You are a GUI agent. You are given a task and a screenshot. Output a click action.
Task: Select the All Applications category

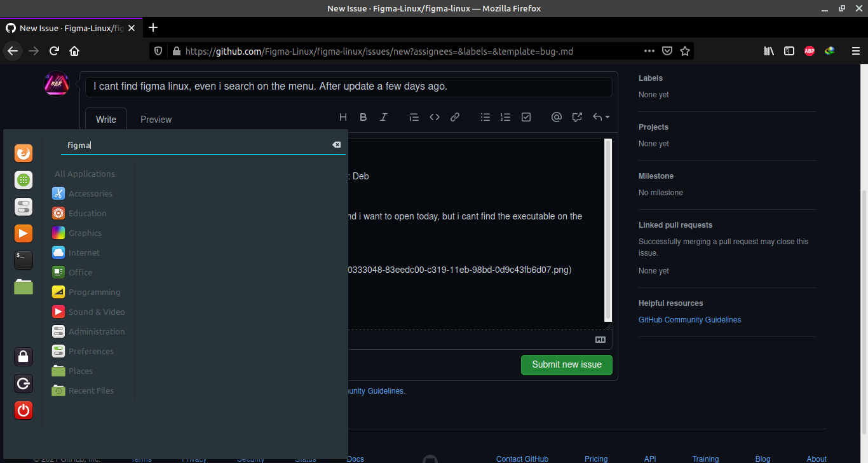click(x=85, y=174)
